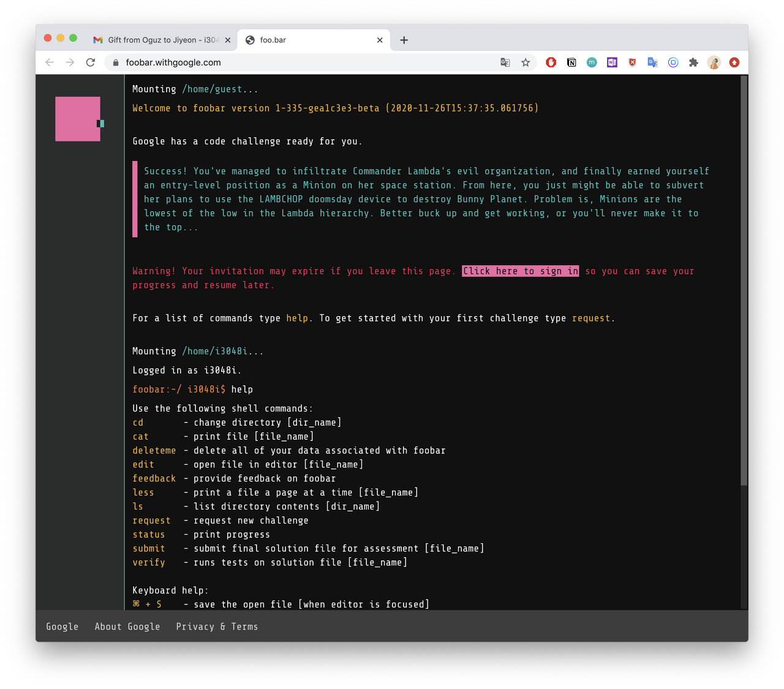The width and height of the screenshot is (784, 689).
Task: Click the 'foobar:~/ i3048i$' prompt
Action: pos(179,390)
